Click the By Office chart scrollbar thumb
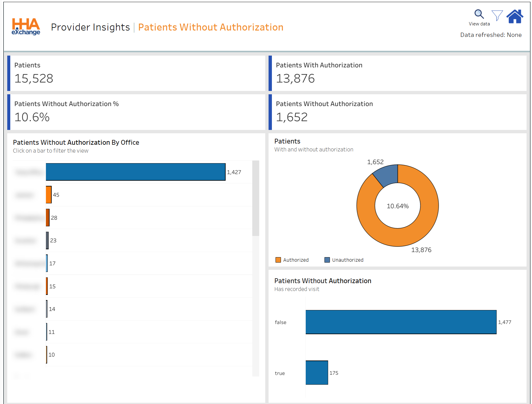Screen dimensions: 532x404 pyautogui.click(x=256, y=198)
